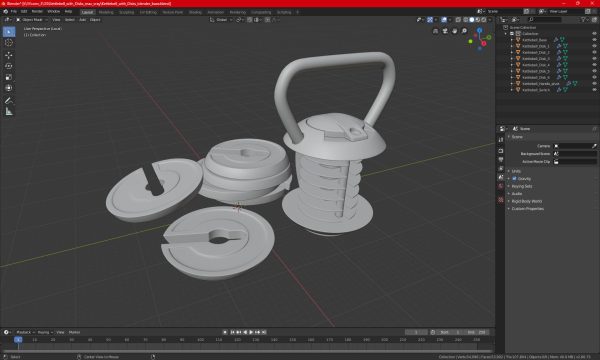600x360 pixels.
Task: Open the Texture properties tab icon
Action: [501, 200]
